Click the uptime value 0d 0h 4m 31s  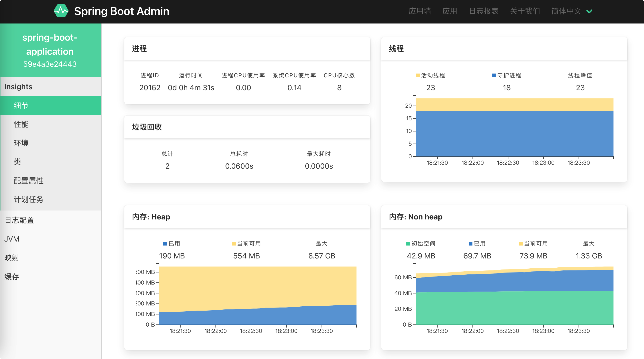tap(191, 88)
